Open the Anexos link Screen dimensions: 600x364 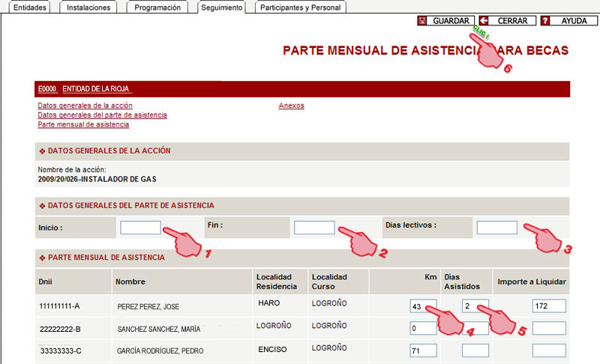click(291, 106)
